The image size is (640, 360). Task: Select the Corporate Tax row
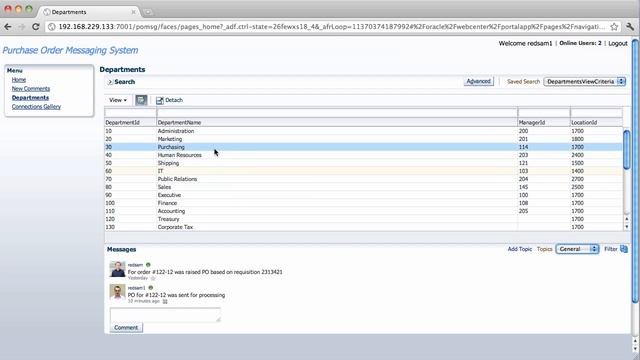[364, 227]
